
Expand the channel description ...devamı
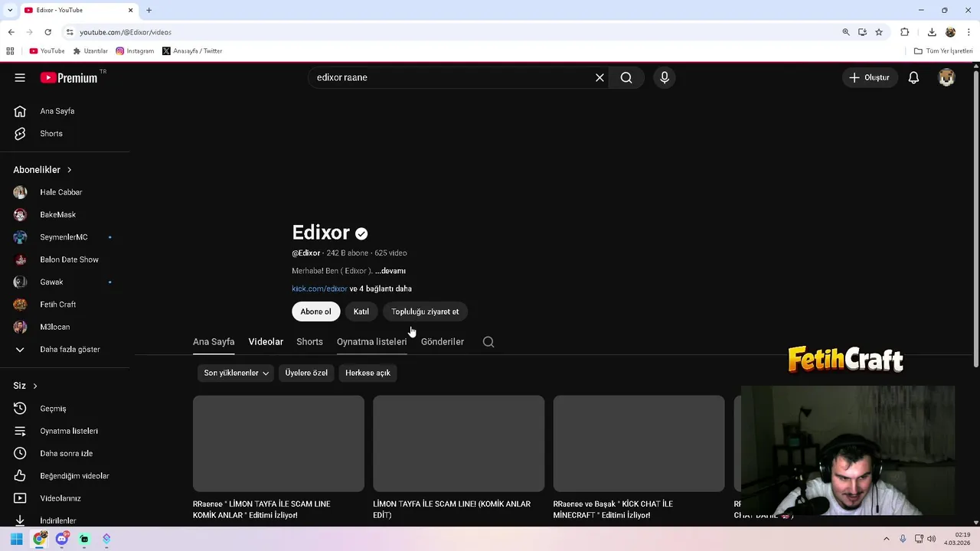390,271
